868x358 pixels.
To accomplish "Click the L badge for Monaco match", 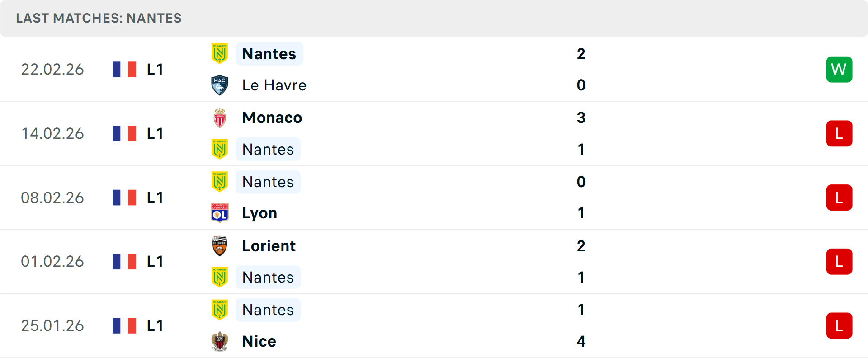I will (839, 134).
